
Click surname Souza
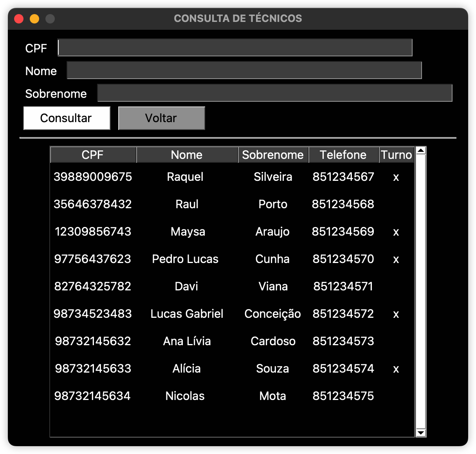click(x=272, y=369)
